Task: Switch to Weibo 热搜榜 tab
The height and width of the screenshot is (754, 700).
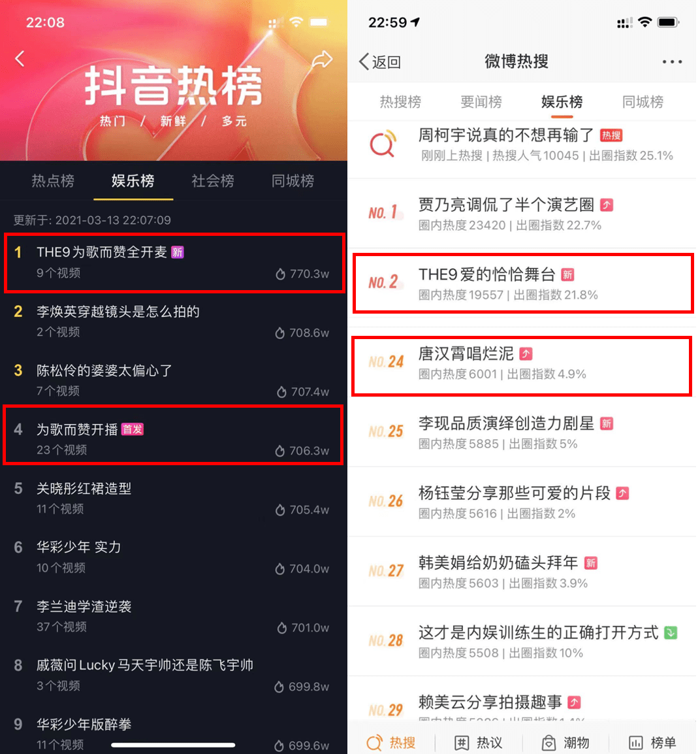Action: click(x=400, y=102)
